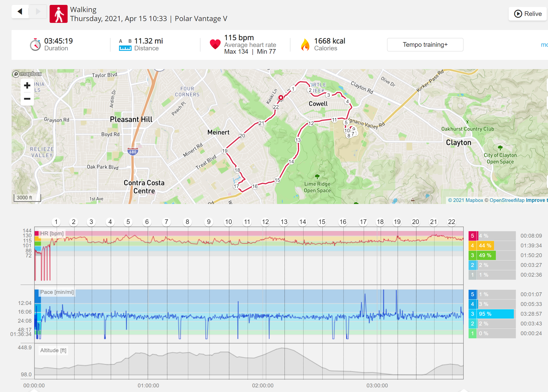Go to the previous training session arrow
The height and width of the screenshot is (392, 548).
tap(20, 12)
